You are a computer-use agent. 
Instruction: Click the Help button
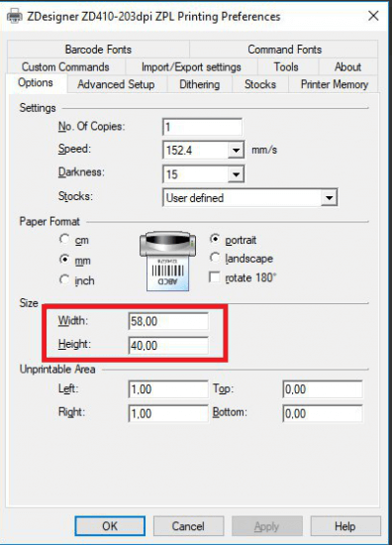(x=344, y=526)
